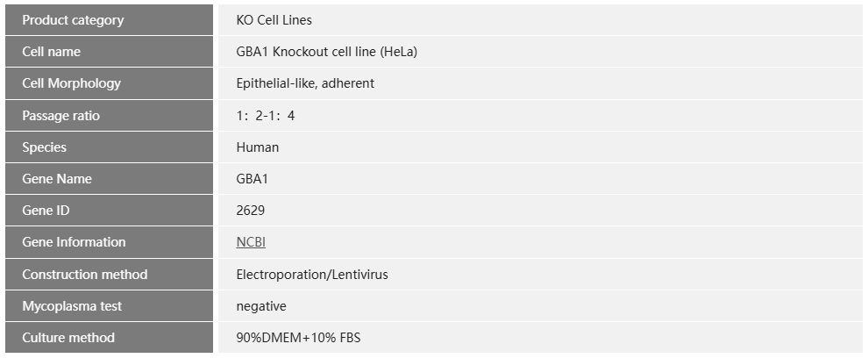Open the NCBI gene information link
The image size is (868, 358).
click(x=251, y=242)
